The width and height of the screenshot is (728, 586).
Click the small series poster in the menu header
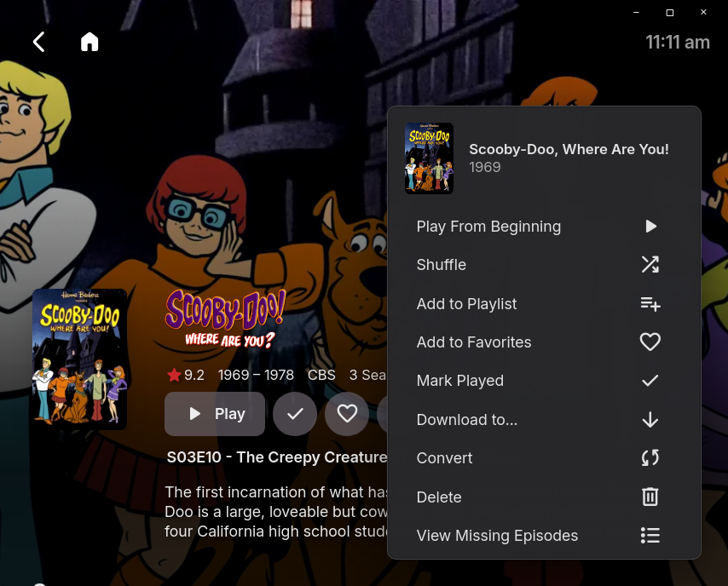coord(429,158)
